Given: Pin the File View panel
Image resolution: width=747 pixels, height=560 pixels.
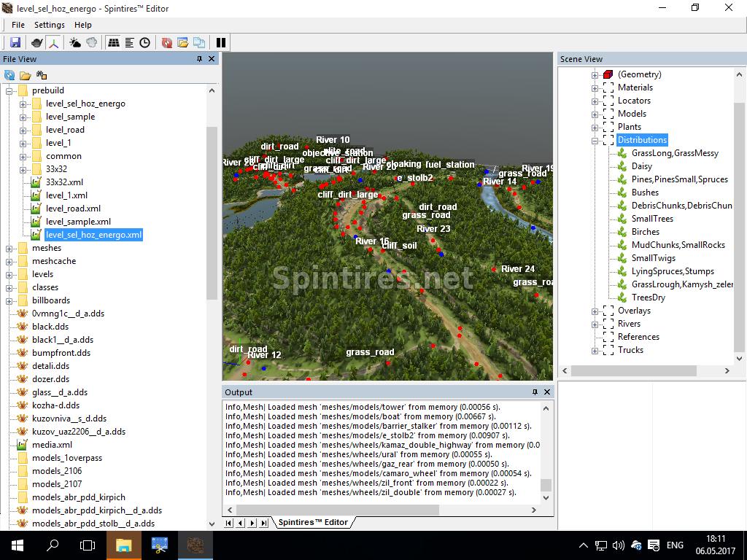Looking at the screenshot, I should pyautogui.click(x=199, y=58).
